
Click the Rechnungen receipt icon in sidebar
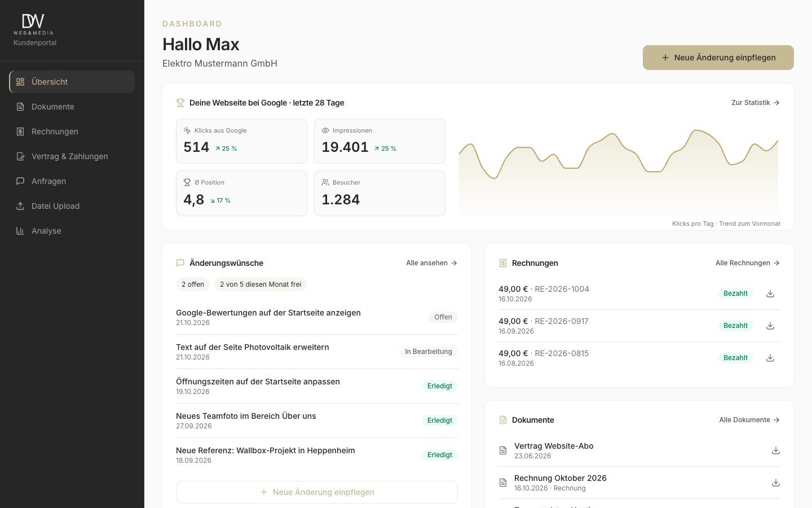(x=20, y=132)
